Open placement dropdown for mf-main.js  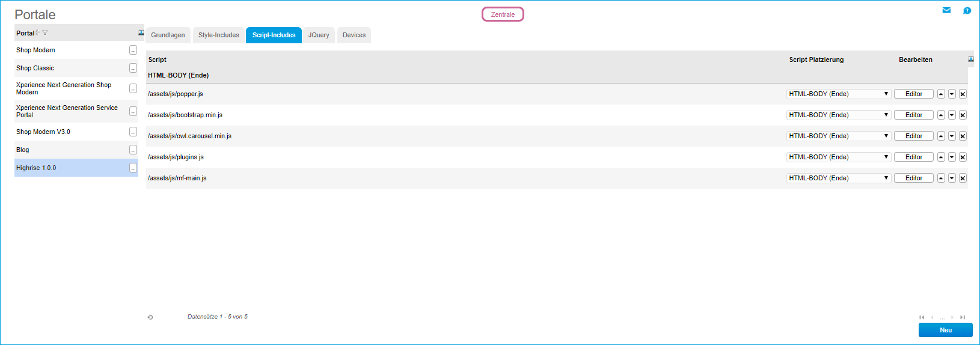click(x=839, y=178)
